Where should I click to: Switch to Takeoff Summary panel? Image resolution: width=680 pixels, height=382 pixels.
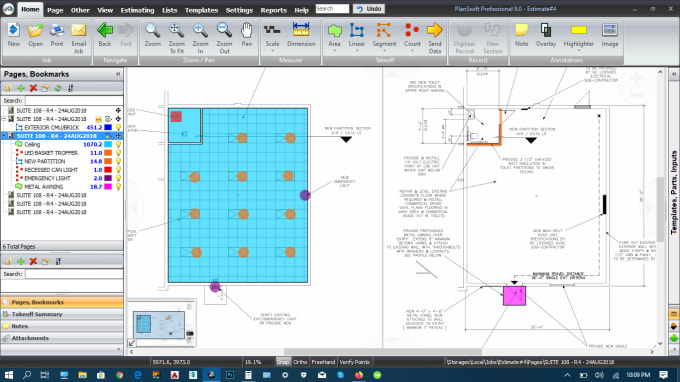click(62, 314)
